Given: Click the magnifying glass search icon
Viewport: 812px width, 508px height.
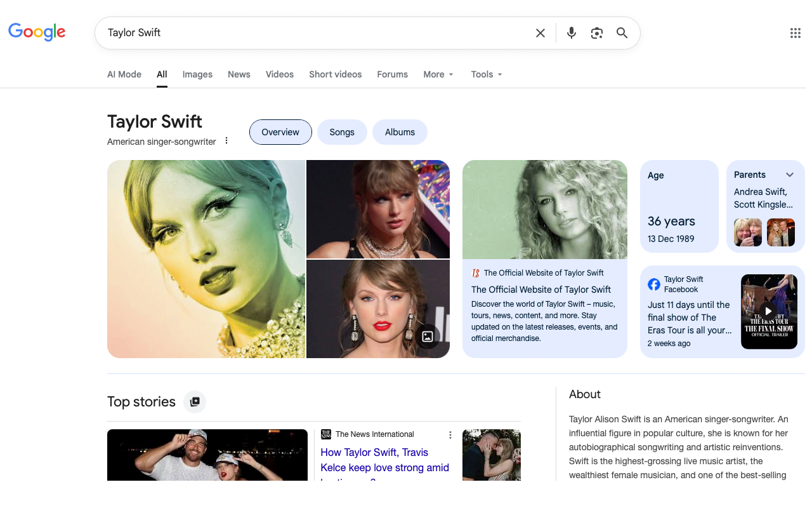Looking at the screenshot, I should tap(622, 33).
